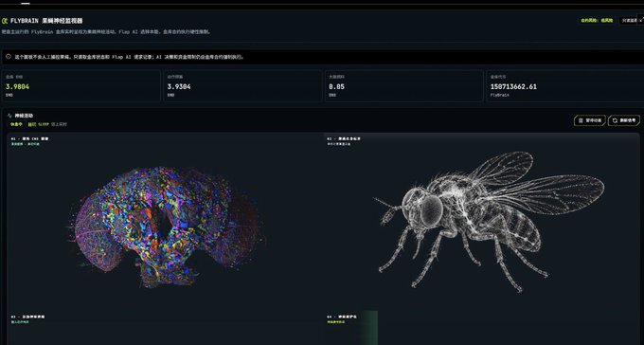Click the FLYBRAIN 果蝇神经监视器 title

[46, 21]
